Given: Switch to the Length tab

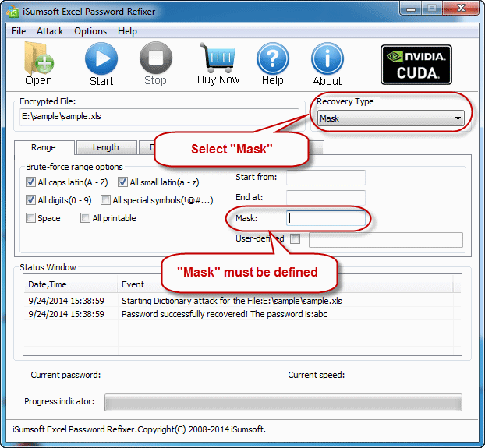Looking at the screenshot, I should (106, 147).
